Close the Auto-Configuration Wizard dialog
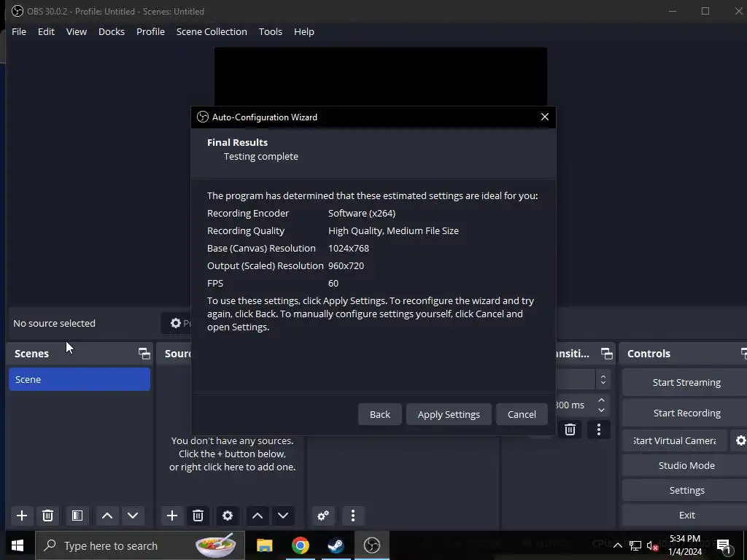 544,117
